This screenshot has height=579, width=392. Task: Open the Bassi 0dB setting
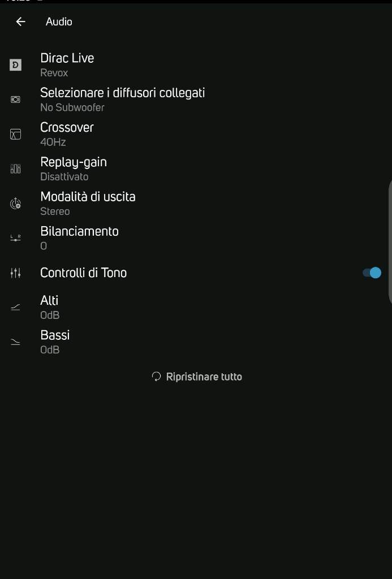tap(196, 342)
